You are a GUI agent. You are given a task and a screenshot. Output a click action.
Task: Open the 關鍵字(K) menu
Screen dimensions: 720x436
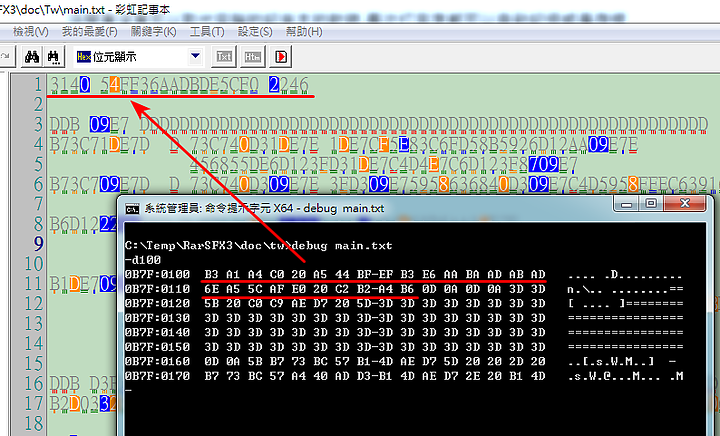[153, 32]
